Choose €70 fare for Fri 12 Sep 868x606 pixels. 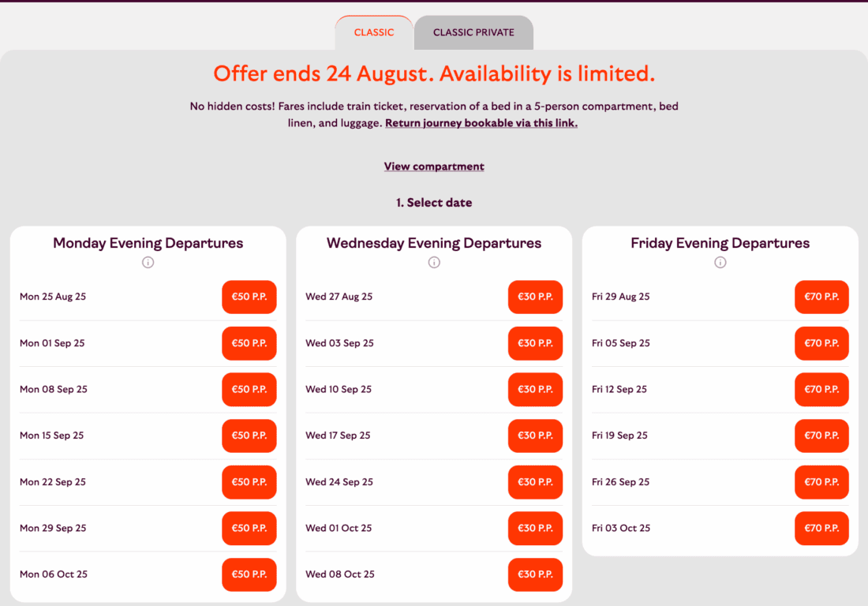821,389
